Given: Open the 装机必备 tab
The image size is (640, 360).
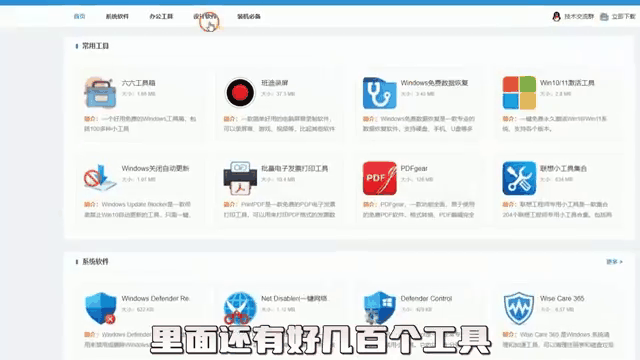Looking at the screenshot, I should 249,16.
